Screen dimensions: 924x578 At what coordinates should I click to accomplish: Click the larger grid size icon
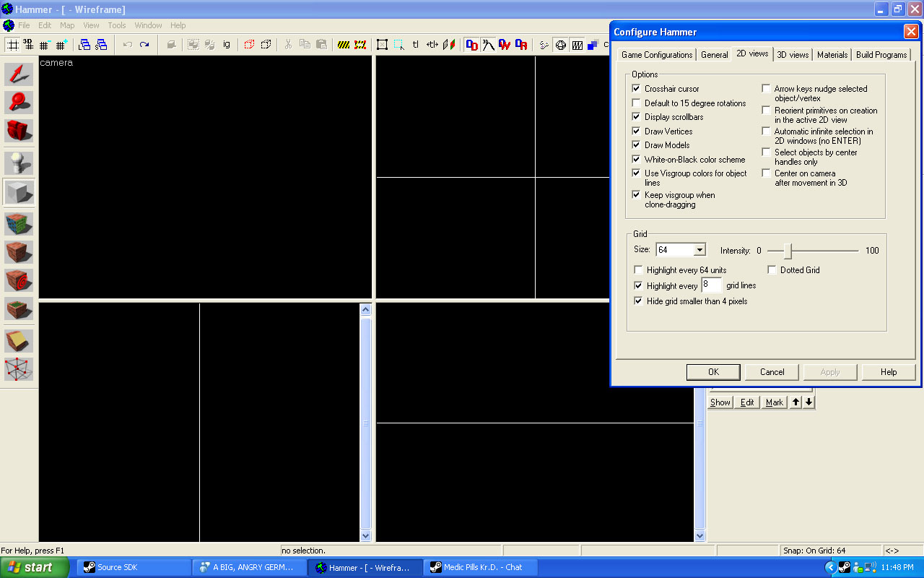tap(61, 45)
